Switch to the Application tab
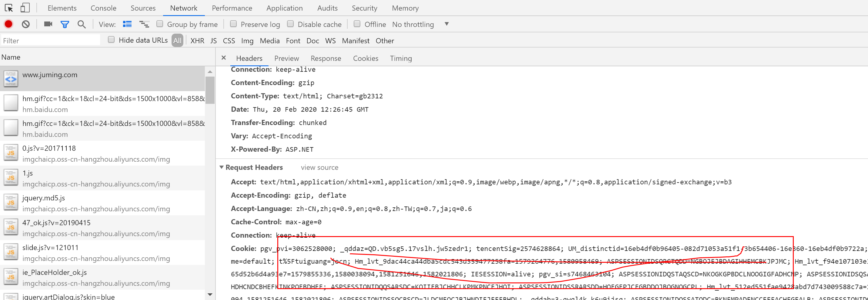 tap(284, 8)
